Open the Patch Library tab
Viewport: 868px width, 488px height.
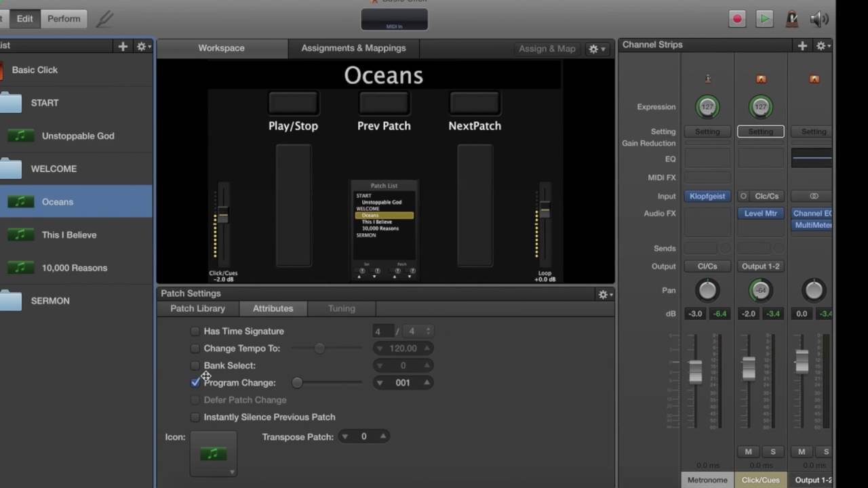pyautogui.click(x=197, y=308)
